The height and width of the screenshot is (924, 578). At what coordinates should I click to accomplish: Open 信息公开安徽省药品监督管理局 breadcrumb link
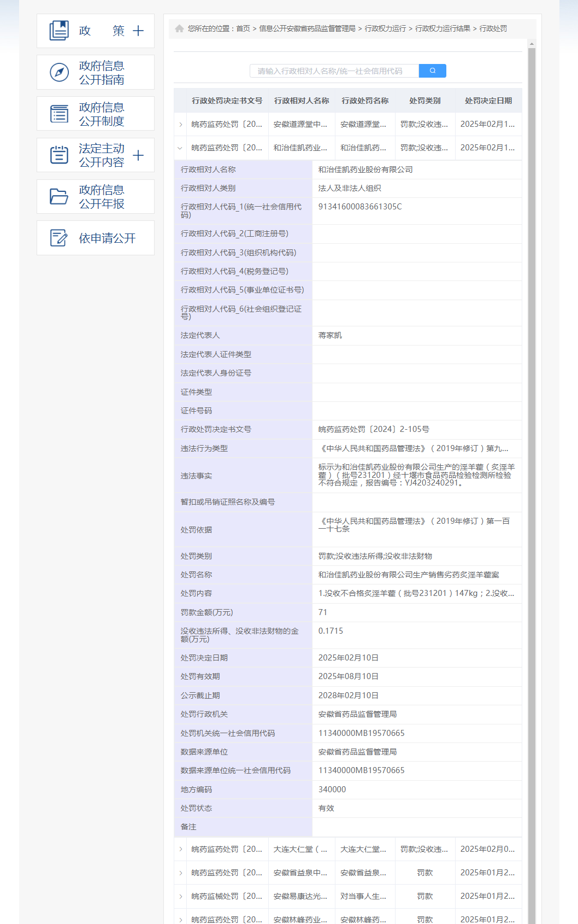coord(307,28)
